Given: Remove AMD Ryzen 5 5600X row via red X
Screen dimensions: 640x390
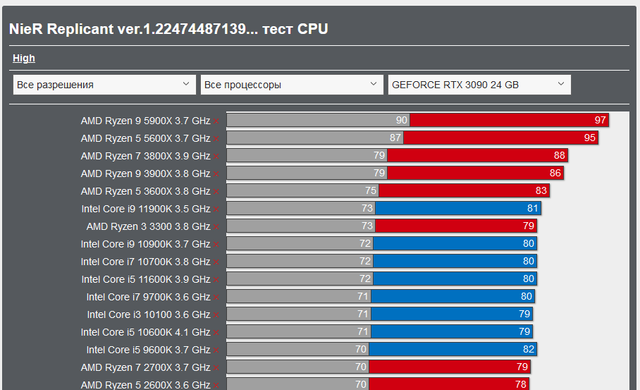Looking at the screenshot, I should [x=216, y=139].
